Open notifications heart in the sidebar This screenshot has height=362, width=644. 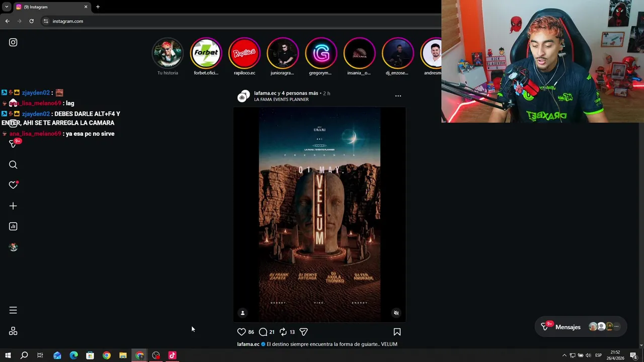(x=13, y=186)
